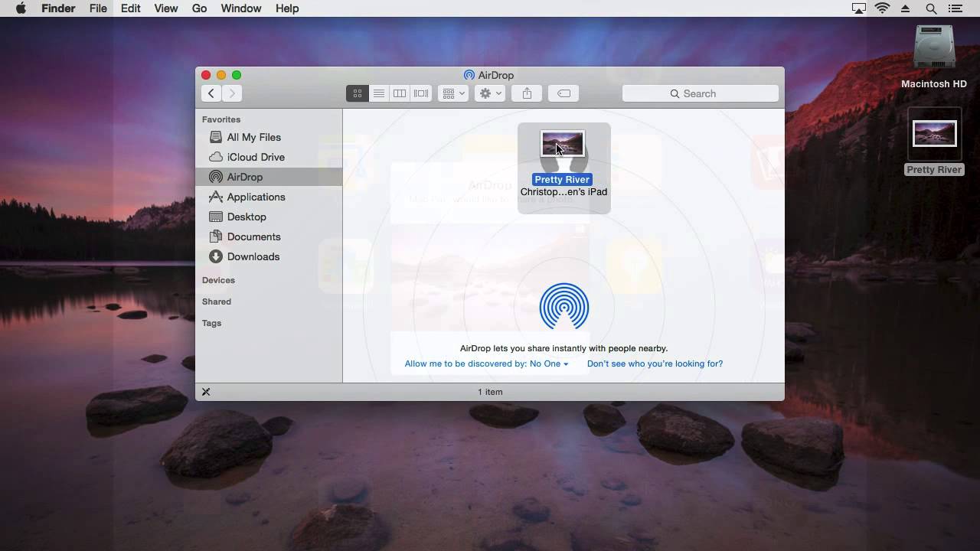Go forward with the Finder forward arrow

(x=232, y=93)
